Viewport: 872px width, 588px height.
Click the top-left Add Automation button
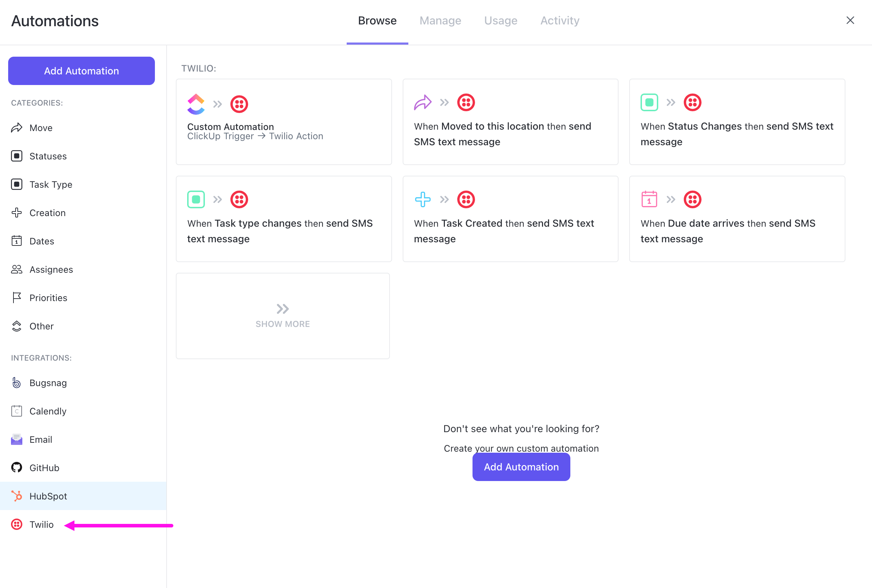[82, 71]
